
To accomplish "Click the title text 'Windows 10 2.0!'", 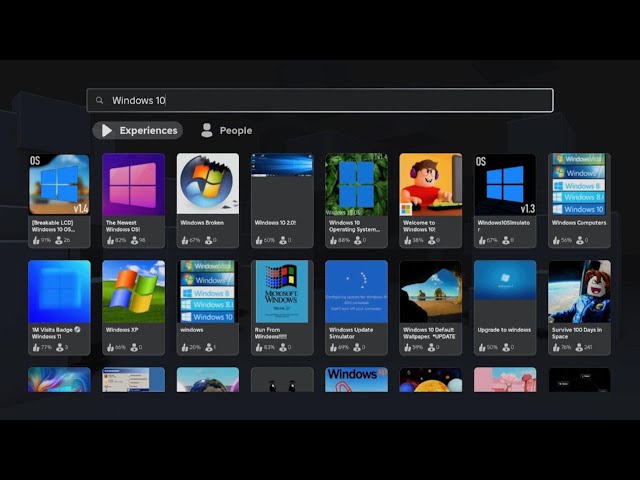I will click(x=275, y=223).
